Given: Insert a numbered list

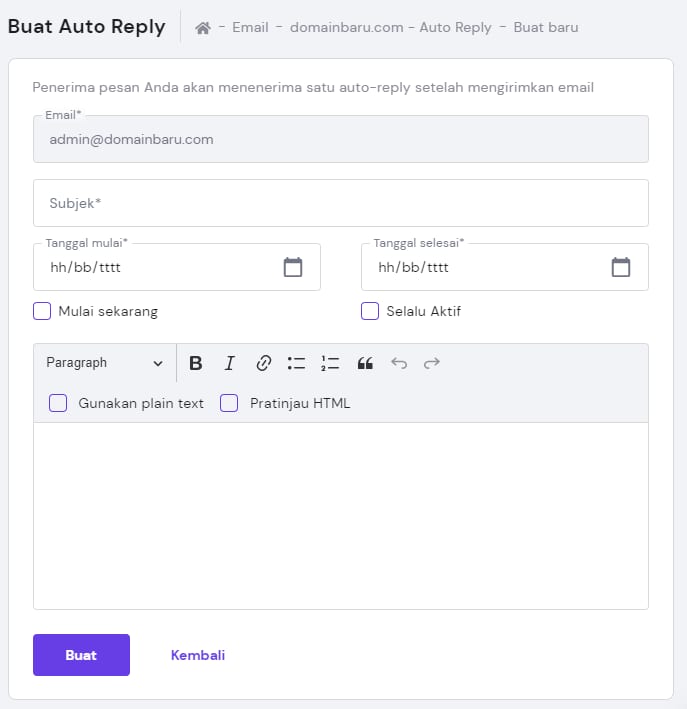Looking at the screenshot, I should click(330, 363).
